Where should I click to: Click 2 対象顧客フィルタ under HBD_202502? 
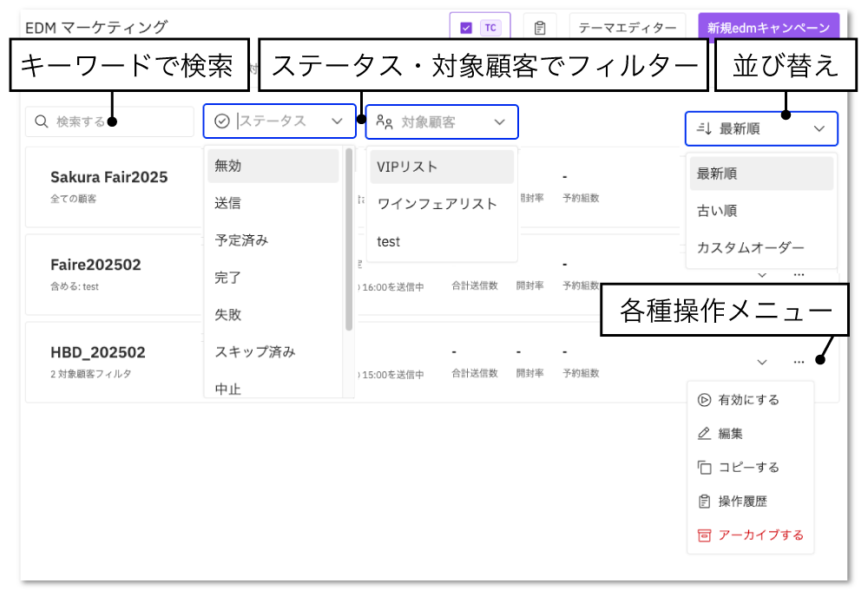[91, 374]
